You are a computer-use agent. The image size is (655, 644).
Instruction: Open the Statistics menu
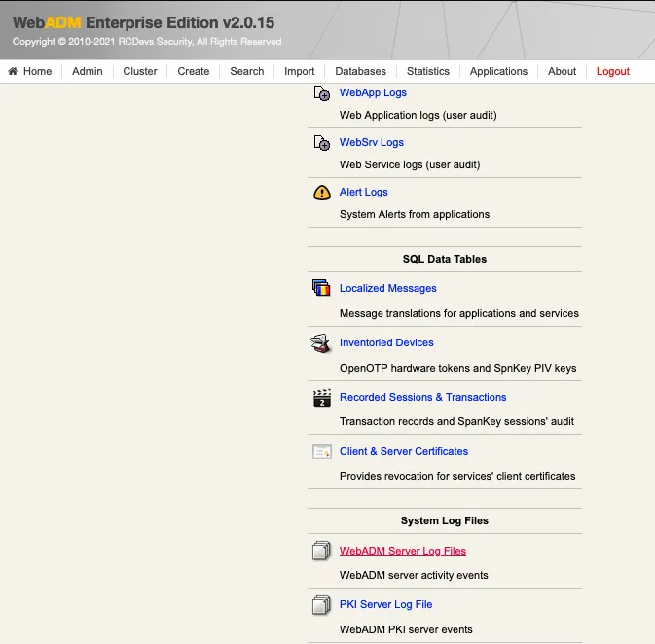click(x=428, y=71)
